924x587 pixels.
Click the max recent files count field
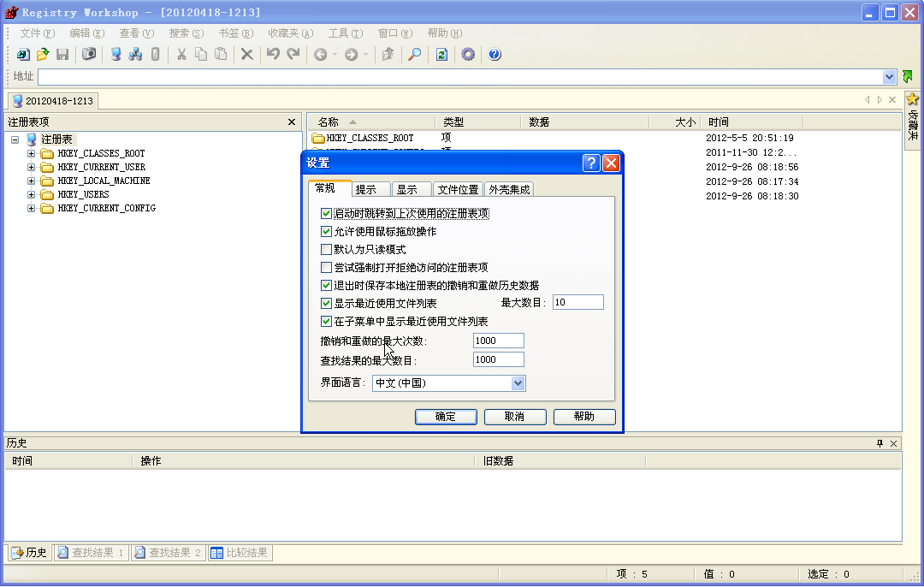(x=578, y=302)
